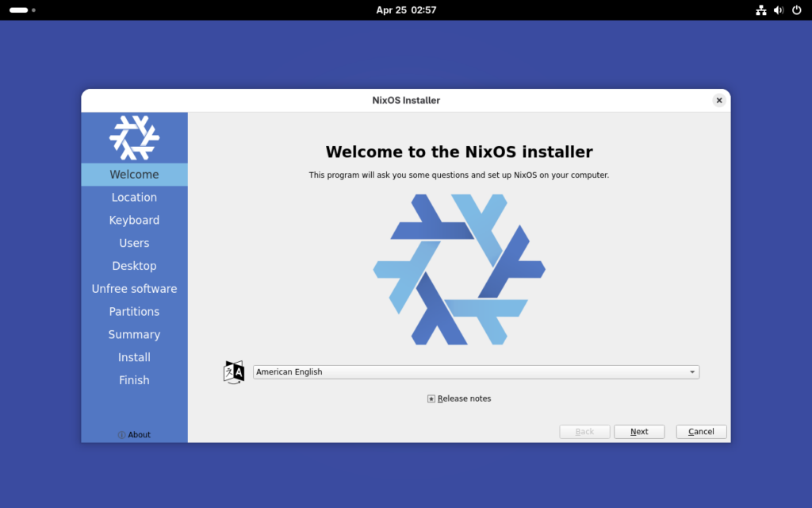Click the Activities pill in top-left corner
812x508 pixels.
pyautogui.click(x=19, y=10)
